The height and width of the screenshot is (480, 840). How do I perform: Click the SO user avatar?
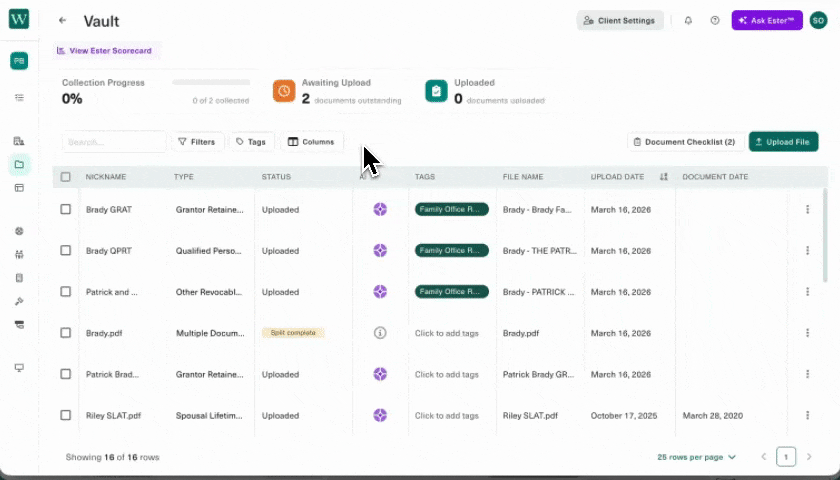click(818, 21)
